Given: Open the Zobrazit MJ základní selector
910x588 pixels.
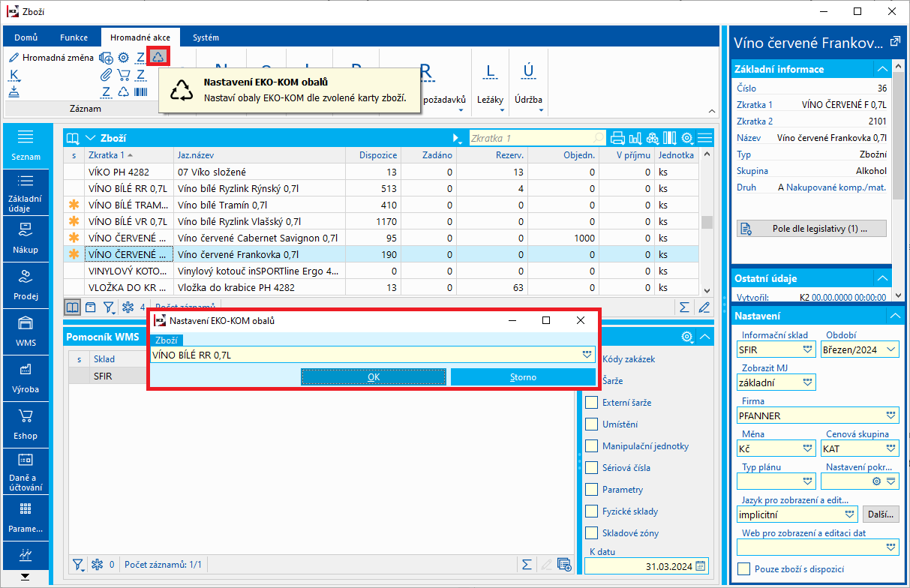Looking at the screenshot, I should [808, 382].
